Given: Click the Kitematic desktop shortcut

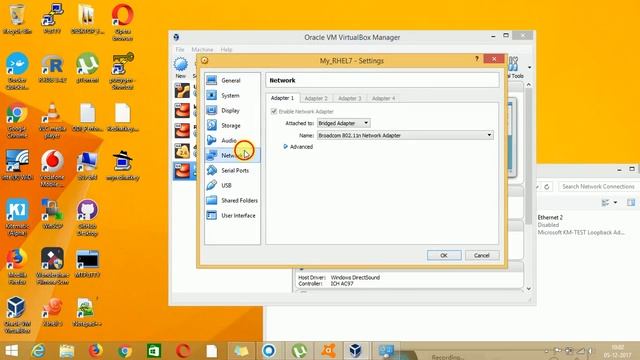Looking at the screenshot, I should click(x=17, y=217).
